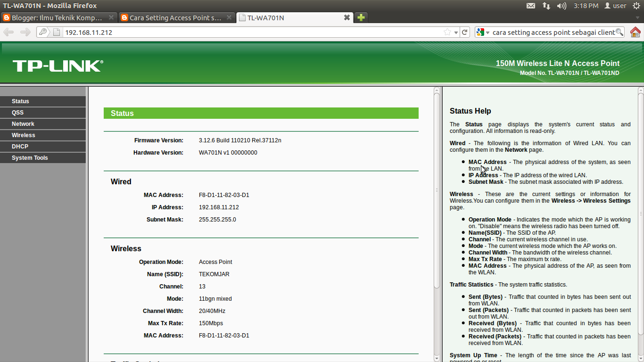Viewport: 644px width, 362px height.
Task: Click the TP-LINK logo
Action: (58, 66)
